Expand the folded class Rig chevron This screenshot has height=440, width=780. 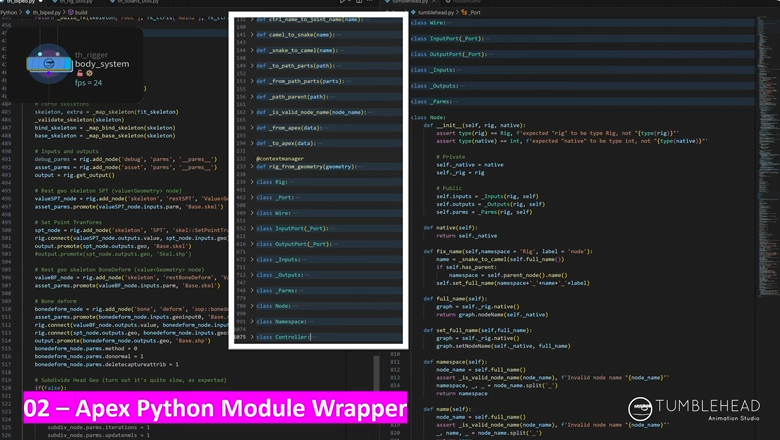pyautogui.click(x=252, y=182)
